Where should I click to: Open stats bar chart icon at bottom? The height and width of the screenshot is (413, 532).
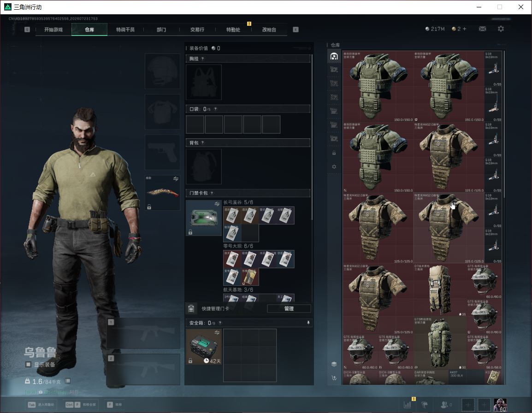[407, 405]
